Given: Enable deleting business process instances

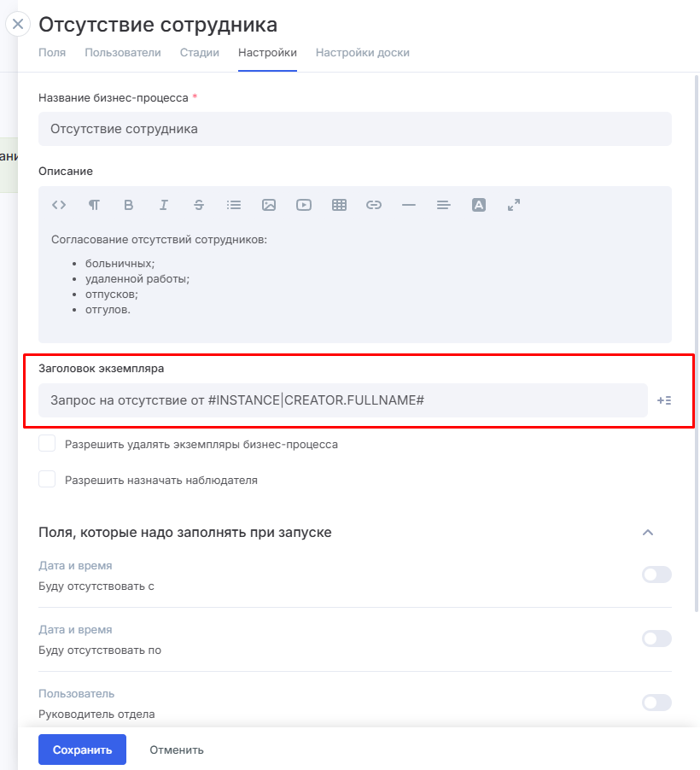Looking at the screenshot, I should click(x=48, y=444).
